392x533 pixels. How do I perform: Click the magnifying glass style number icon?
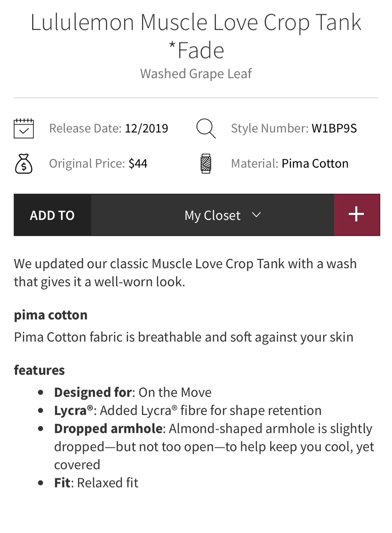206,128
